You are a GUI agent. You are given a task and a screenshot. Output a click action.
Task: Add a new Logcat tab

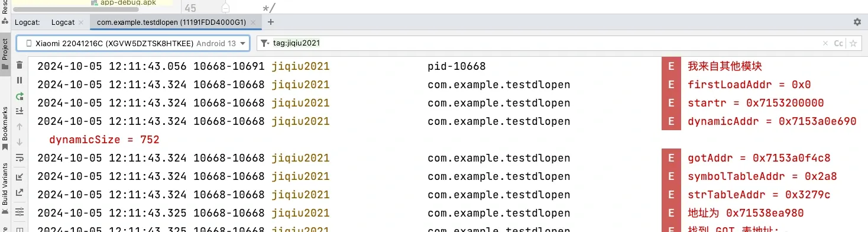click(x=271, y=22)
